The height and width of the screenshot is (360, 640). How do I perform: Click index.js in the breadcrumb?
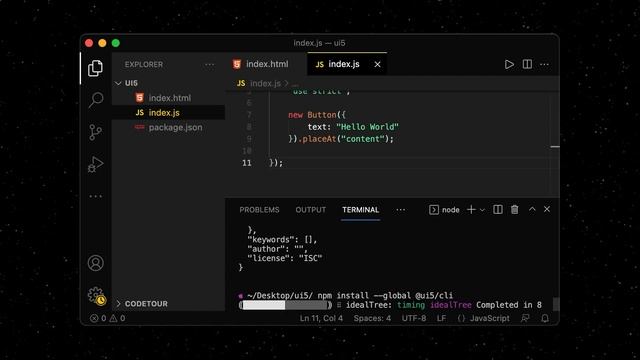pyautogui.click(x=265, y=83)
